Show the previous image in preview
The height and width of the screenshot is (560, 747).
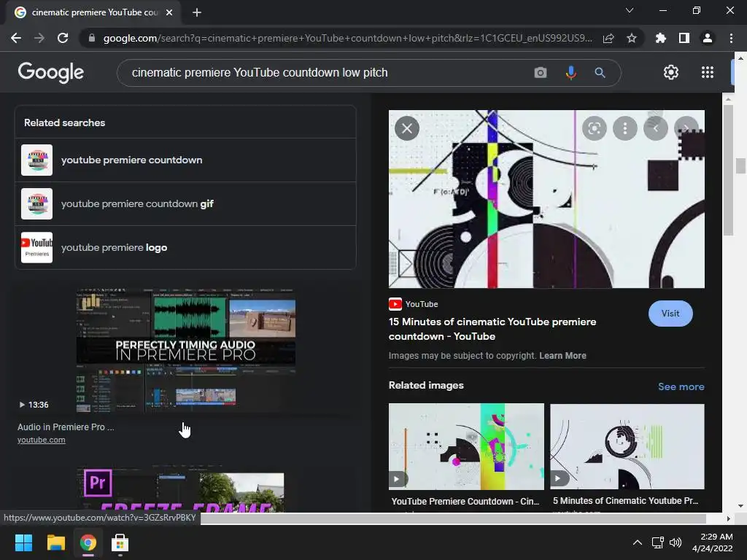pyautogui.click(x=656, y=128)
